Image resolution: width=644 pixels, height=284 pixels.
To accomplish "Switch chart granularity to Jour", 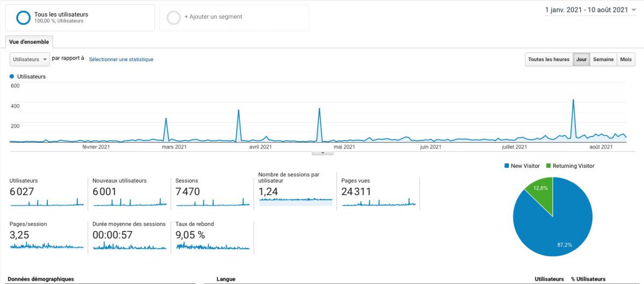I will click(x=581, y=59).
